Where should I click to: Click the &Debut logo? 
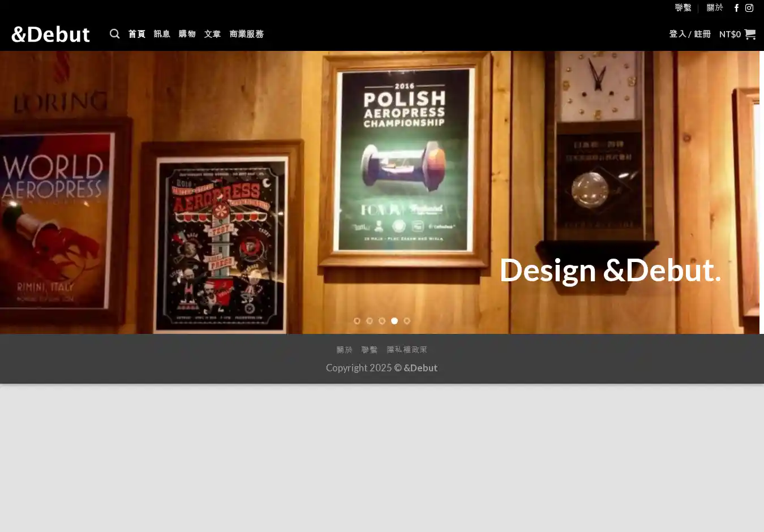50,34
